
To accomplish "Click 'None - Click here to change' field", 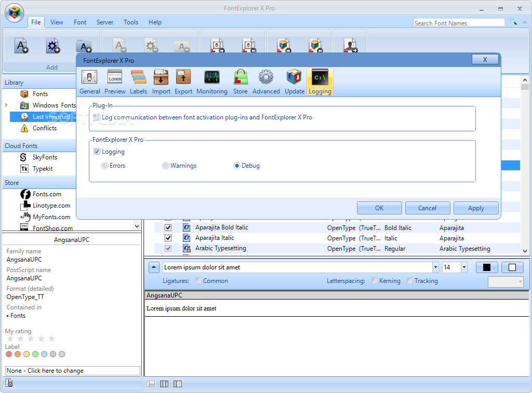I will pos(73,371).
